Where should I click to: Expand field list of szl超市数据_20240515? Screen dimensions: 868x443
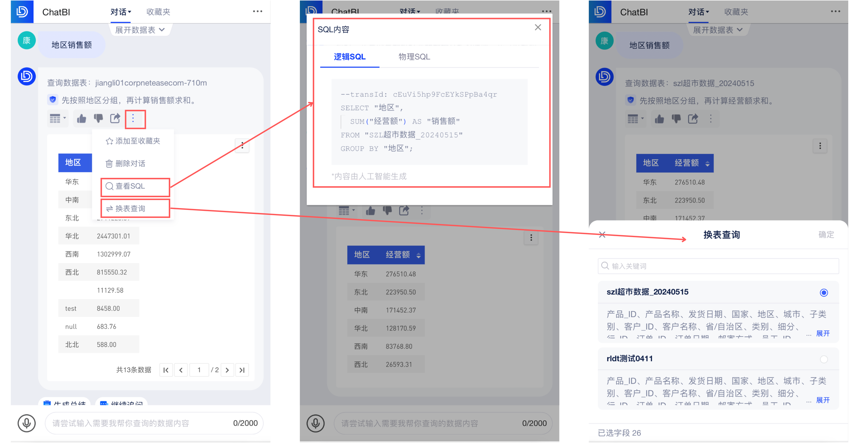823,333
